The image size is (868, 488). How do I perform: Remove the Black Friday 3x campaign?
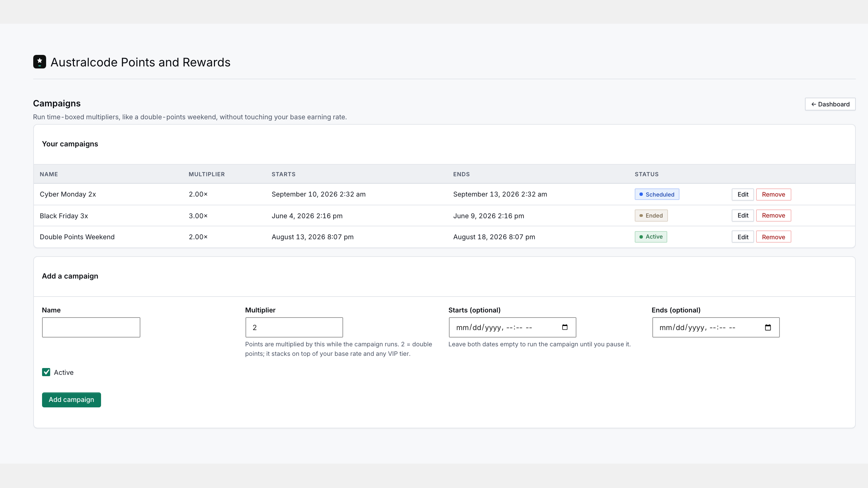[773, 215]
